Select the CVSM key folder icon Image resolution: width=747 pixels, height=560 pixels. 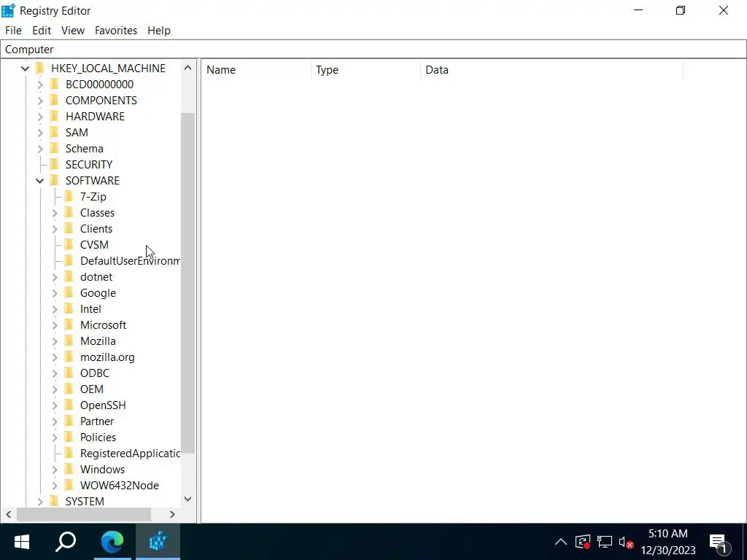pos(69,245)
